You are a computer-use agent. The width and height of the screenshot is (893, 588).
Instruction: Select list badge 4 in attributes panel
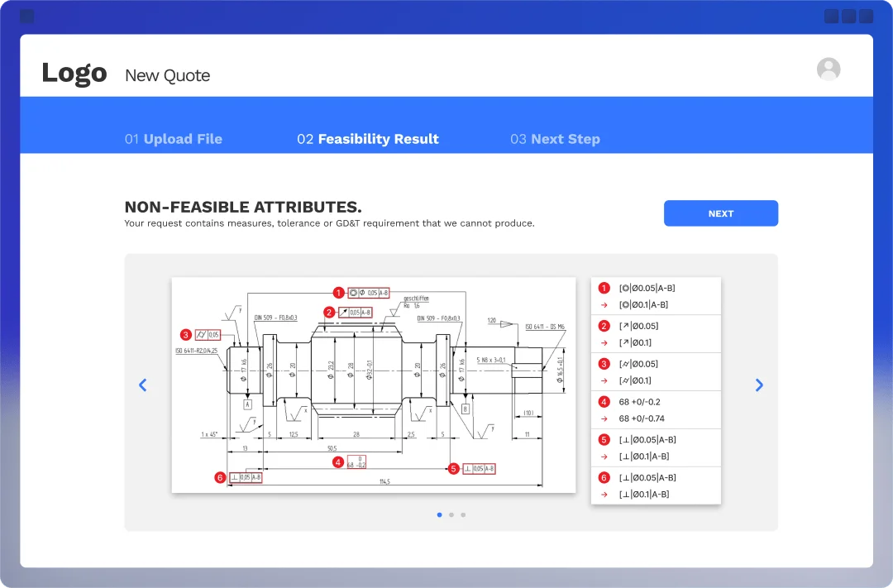pyautogui.click(x=604, y=402)
